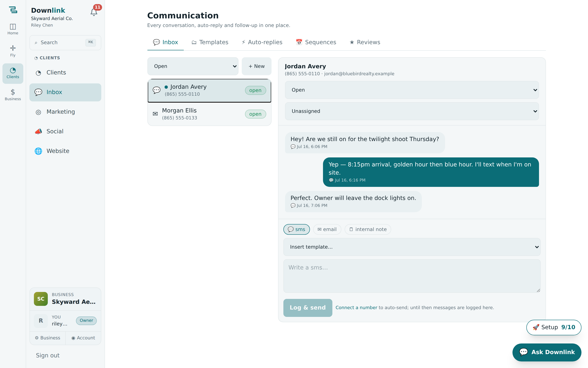Viewport: 588px width, 368px height.
Task: Select the email channel pill
Action: pos(327,229)
